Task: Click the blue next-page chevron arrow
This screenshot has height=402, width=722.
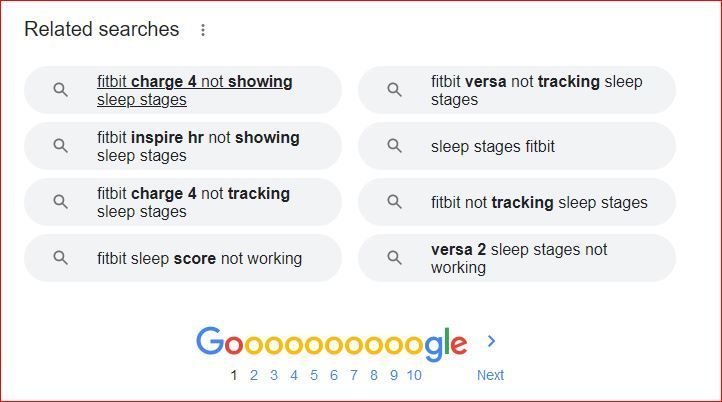Action: click(x=491, y=341)
